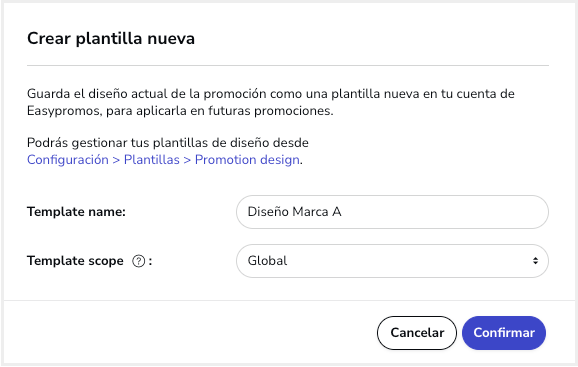
Task: Click blank space inside Global select box
Action: click(405, 261)
